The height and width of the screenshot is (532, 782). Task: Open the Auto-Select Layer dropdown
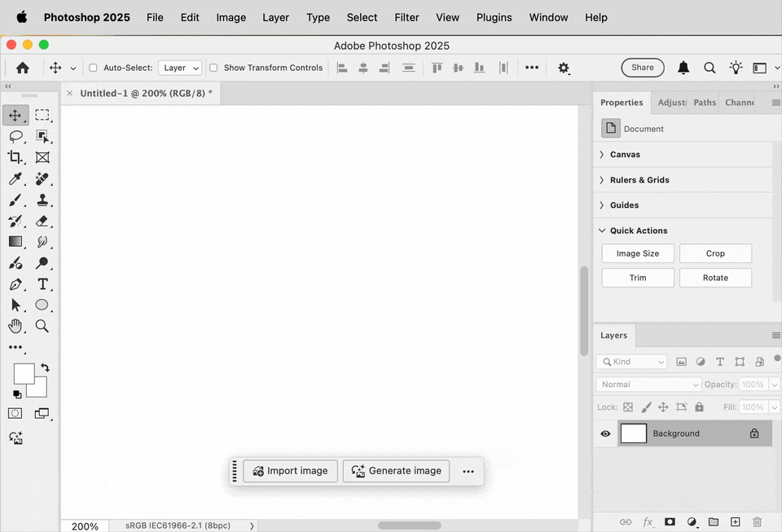[x=180, y=68]
